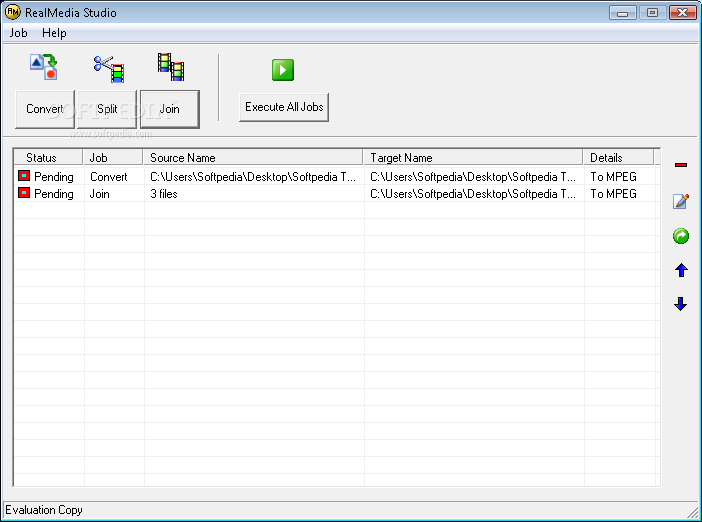
Task: Move job up with blue arrow
Action: [x=681, y=270]
